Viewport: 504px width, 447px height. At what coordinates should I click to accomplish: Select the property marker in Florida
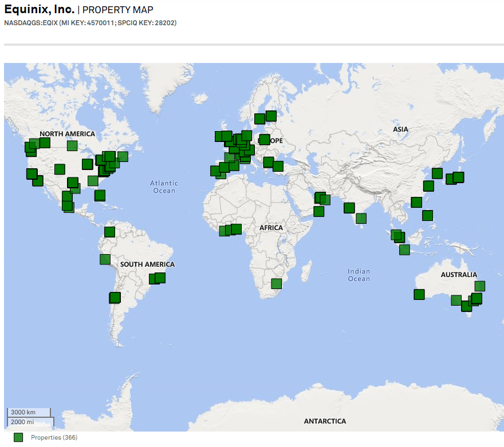(100, 195)
